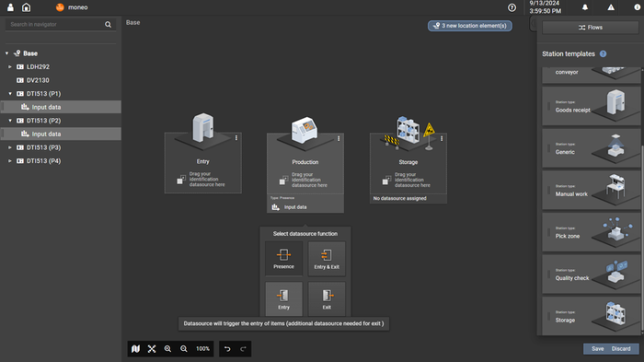The image size is (644, 362).
Task: Select the Entry & Exit datasource function
Action: pyautogui.click(x=327, y=258)
